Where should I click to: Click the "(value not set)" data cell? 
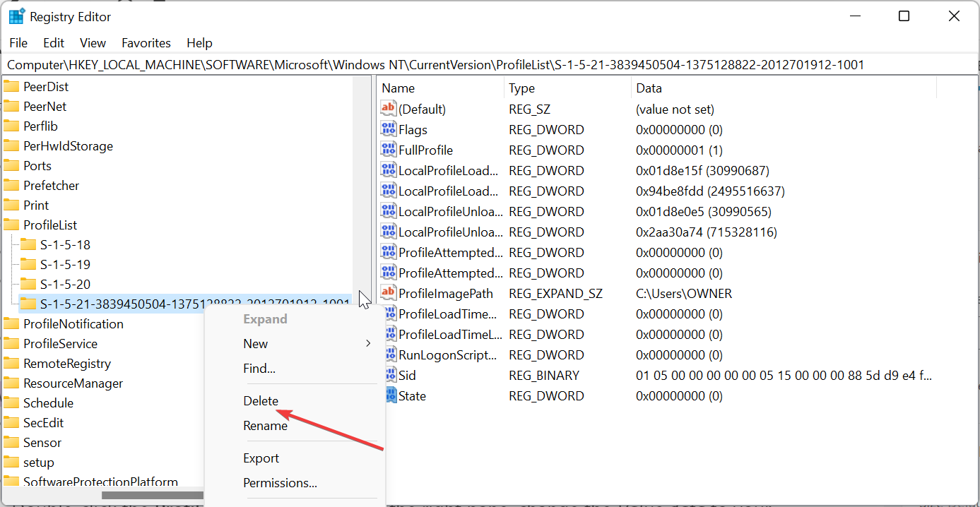point(675,109)
